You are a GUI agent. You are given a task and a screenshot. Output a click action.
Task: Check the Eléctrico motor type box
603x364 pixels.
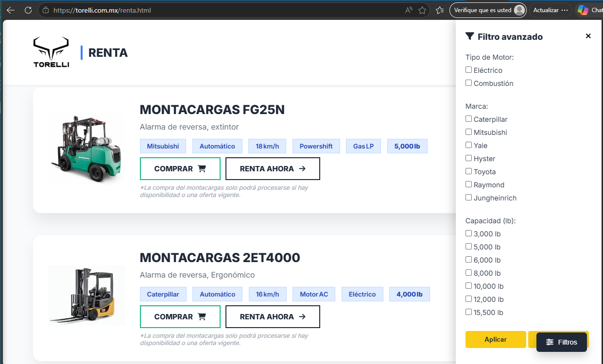(x=468, y=70)
